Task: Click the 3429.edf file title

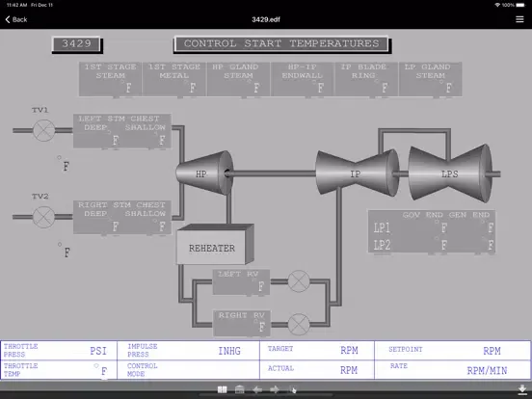Action: tap(266, 19)
